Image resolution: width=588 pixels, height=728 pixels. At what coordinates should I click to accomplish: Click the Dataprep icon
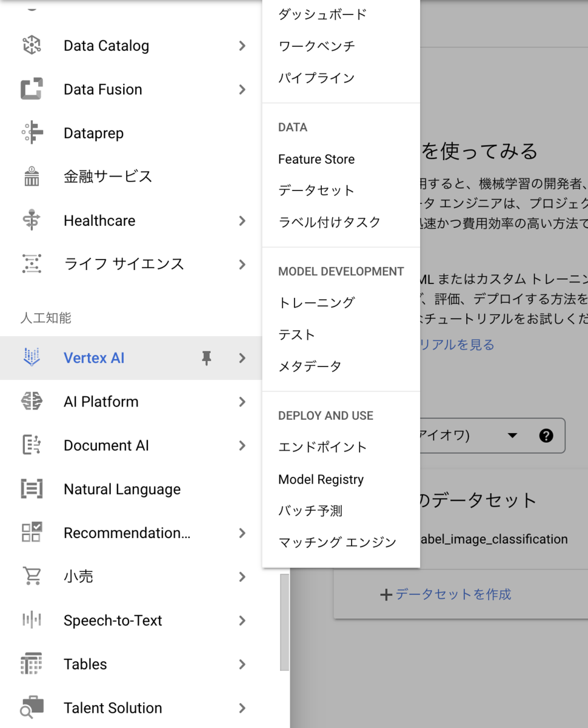pyautogui.click(x=32, y=133)
